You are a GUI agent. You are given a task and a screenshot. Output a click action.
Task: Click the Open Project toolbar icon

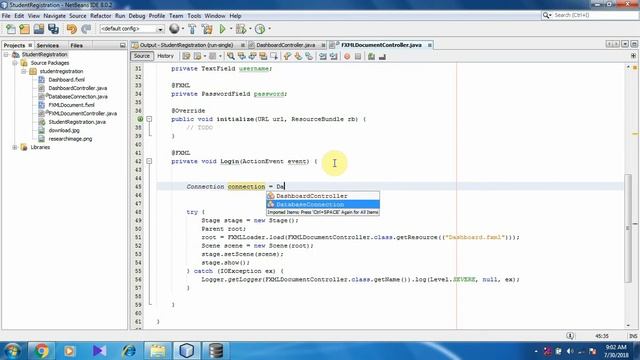(39, 29)
